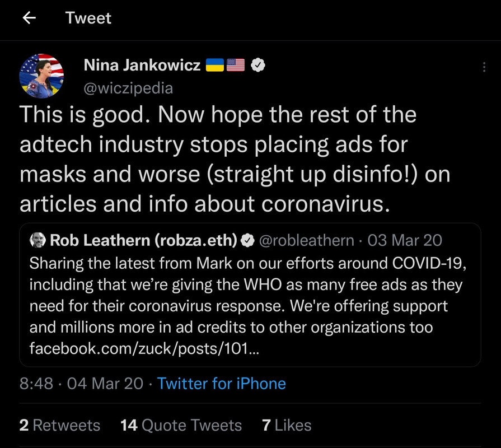This screenshot has height=448, width=501.
Task: Click the @robleathern handle
Action: pyautogui.click(x=306, y=240)
